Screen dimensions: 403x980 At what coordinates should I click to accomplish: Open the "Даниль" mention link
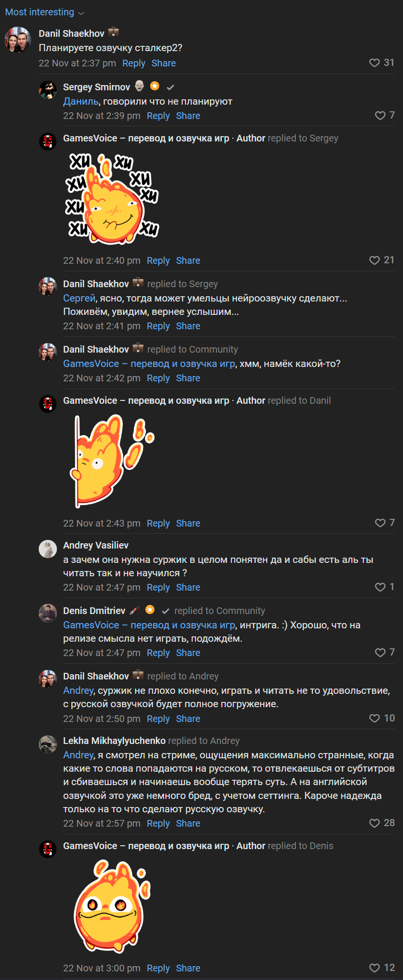80,101
